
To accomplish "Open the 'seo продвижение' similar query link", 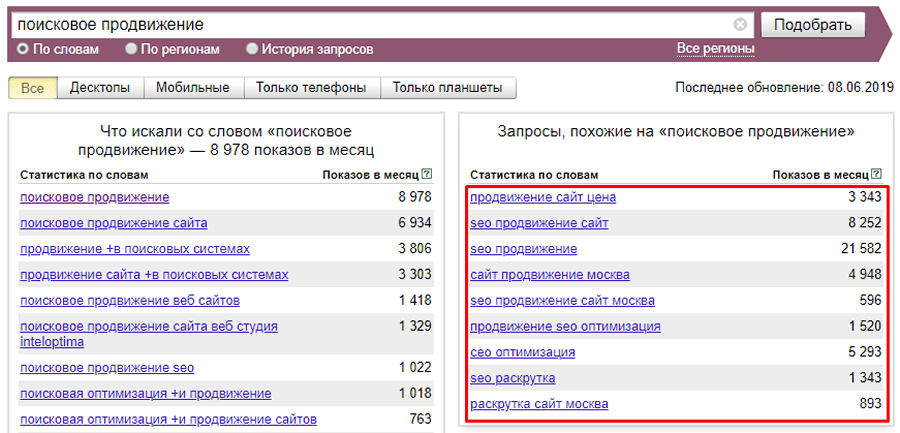I will coord(523,249).
